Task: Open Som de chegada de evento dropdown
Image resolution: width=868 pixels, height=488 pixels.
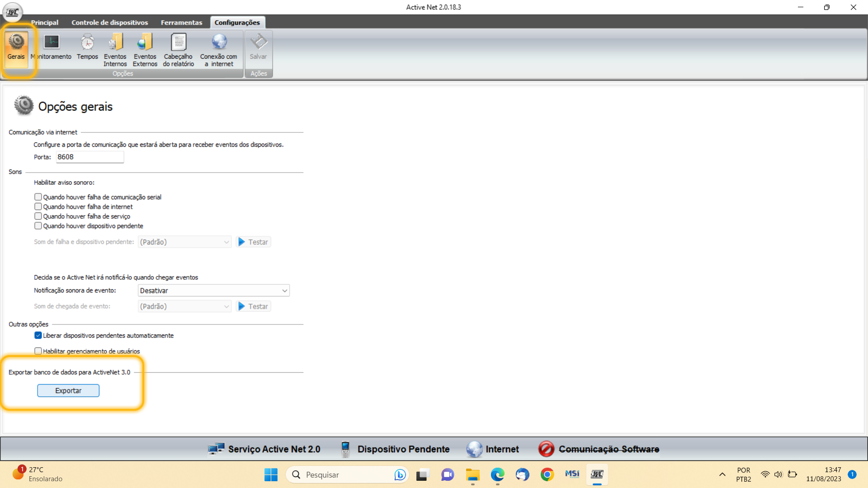Action: (x=184, y=306)
